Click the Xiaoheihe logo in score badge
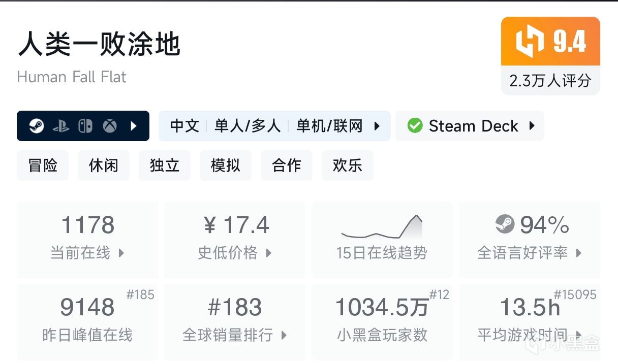 pyautogui.click(x=530, y=42)
